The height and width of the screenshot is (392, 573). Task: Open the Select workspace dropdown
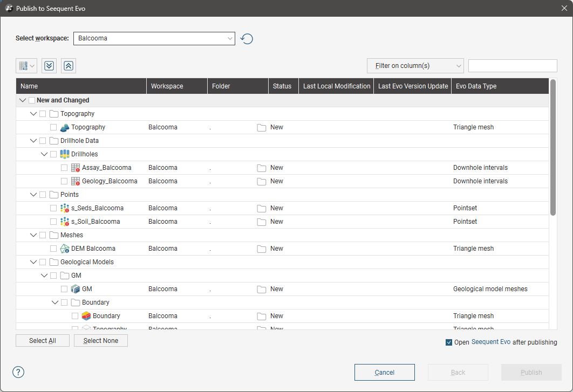point(154,38)
